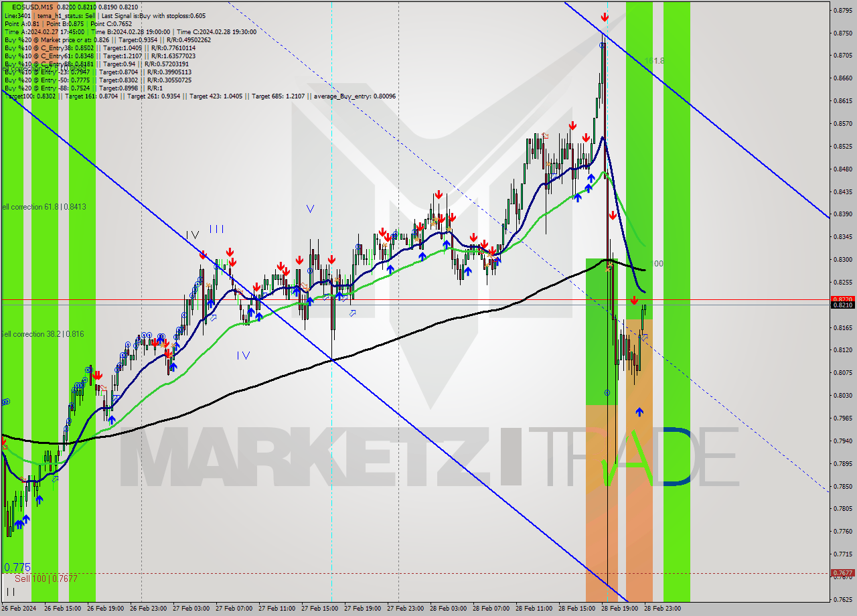
Task: Click the 0.8300 price axis label
Action: click(x=842, y=259)
